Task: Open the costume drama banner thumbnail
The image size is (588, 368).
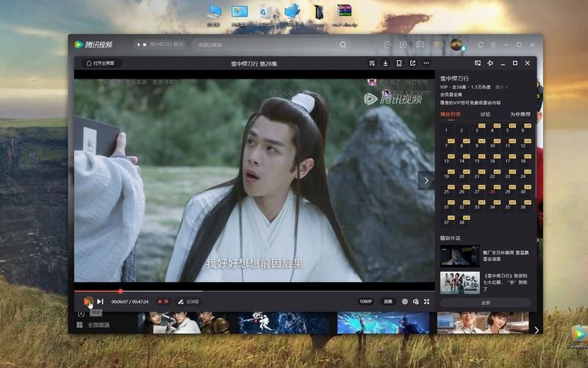Action: click(184, 323)
